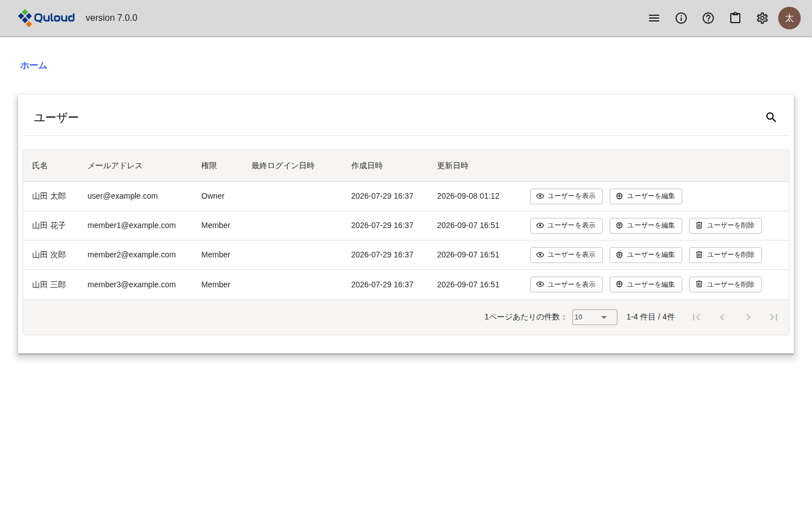812x508 pixels.
Task: Open the user avatar '太' menu
Action: [x=789, y=18]
